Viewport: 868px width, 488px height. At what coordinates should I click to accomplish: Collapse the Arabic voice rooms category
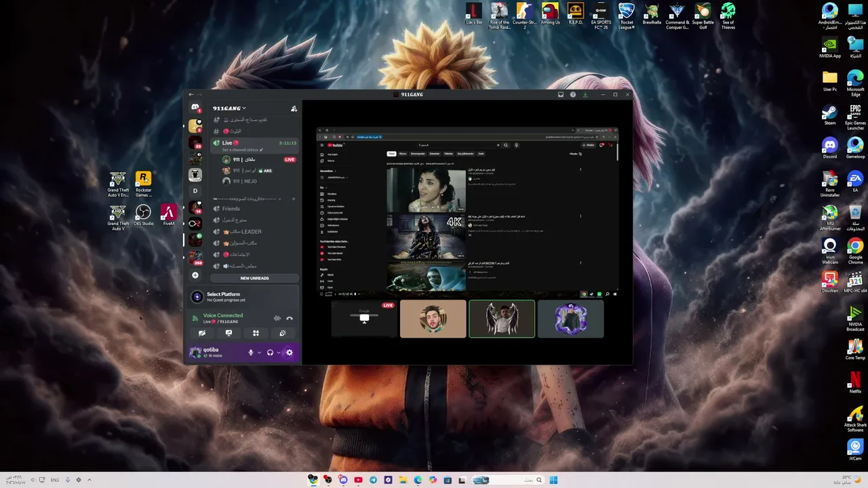click(247, 199)
